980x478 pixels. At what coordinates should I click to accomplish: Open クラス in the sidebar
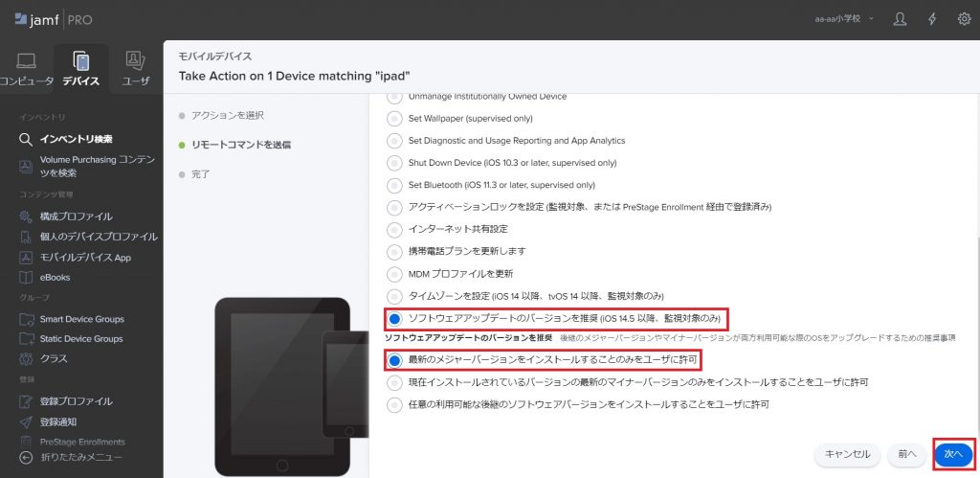(54, 359)
